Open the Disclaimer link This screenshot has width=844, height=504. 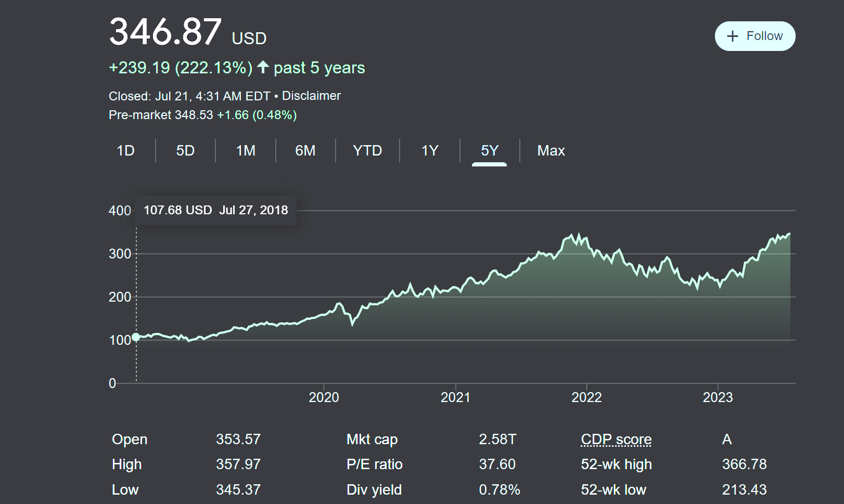click(x=311, y=96)
